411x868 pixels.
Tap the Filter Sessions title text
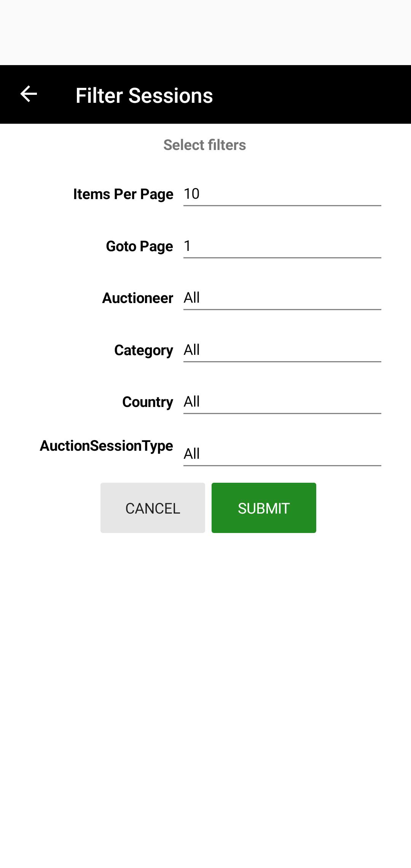[144, 95]
